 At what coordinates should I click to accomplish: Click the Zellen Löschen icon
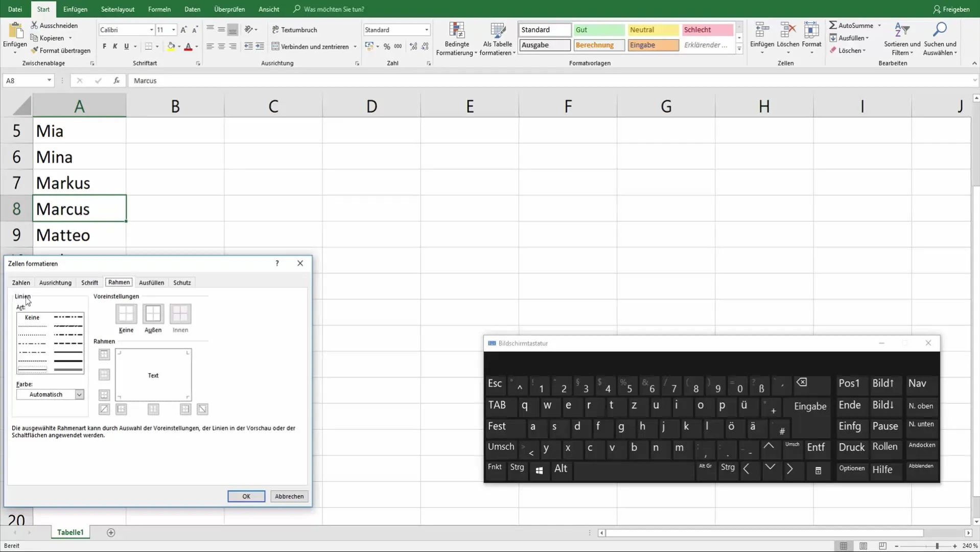[x=788, y=31]
